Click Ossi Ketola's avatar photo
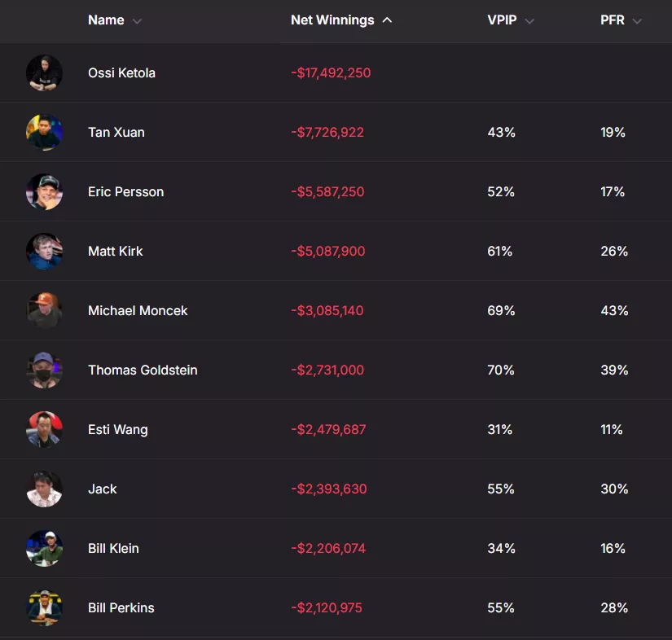672x640 pixels. tap(44, 72)
